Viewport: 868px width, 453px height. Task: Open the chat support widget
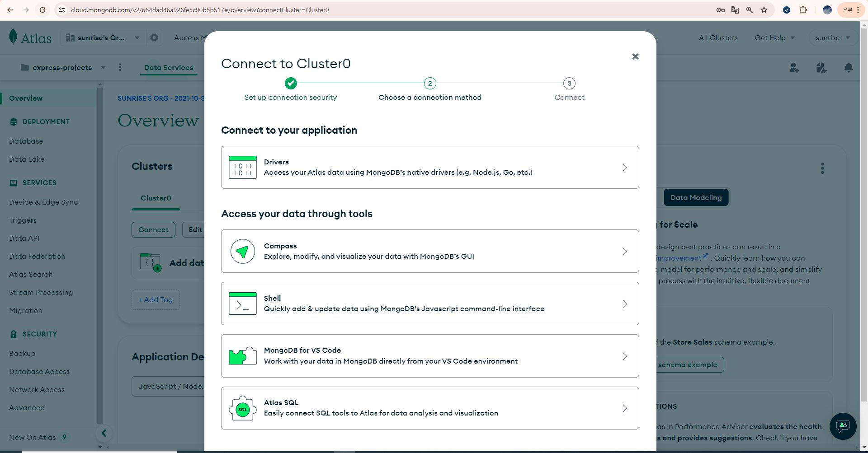pyautogui.click(x=843, y=426)
